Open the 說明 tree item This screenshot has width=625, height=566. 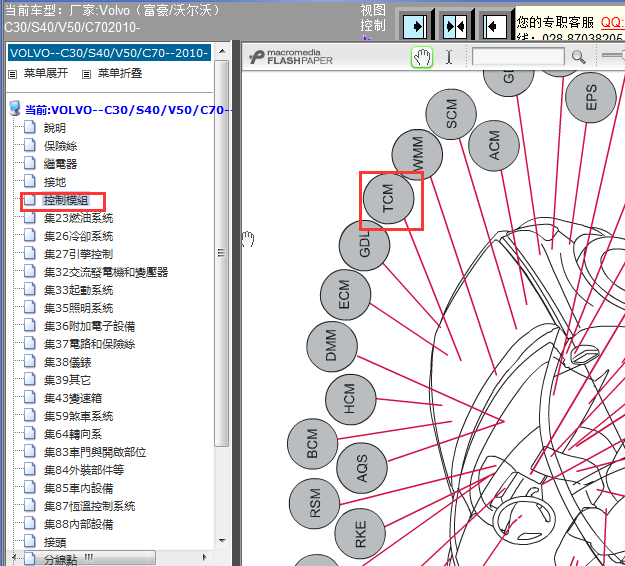point(55,128)
